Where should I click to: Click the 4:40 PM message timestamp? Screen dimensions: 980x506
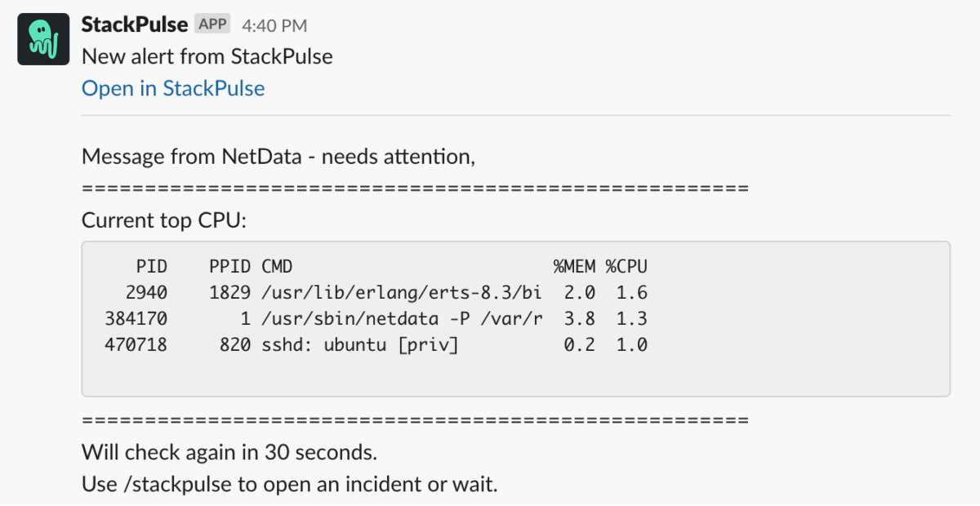274,25
